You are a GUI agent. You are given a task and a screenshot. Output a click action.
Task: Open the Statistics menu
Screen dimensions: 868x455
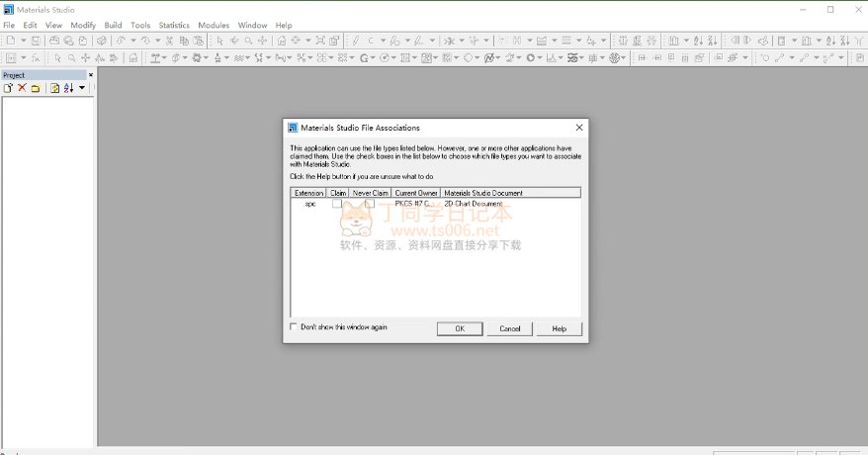click(x=174, y=25)
